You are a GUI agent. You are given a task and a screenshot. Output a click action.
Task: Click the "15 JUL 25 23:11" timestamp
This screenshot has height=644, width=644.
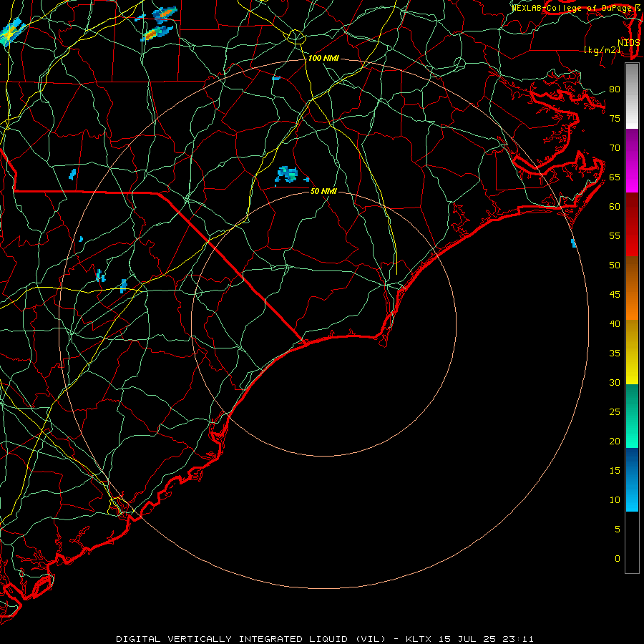[x=486, y=639]
